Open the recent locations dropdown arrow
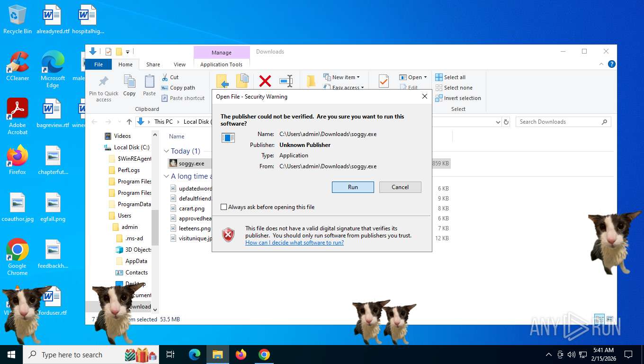The width and height of the screenshot is (644, 364). point(119,122)
